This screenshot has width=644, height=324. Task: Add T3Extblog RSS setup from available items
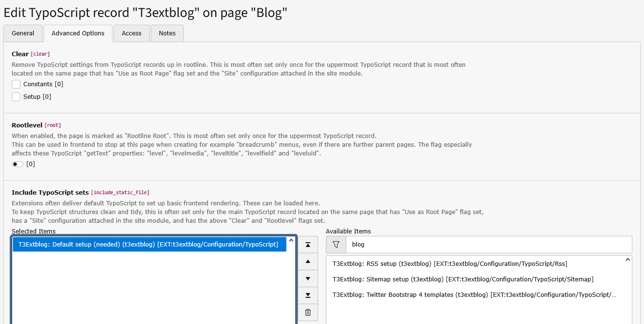point(450,264)
